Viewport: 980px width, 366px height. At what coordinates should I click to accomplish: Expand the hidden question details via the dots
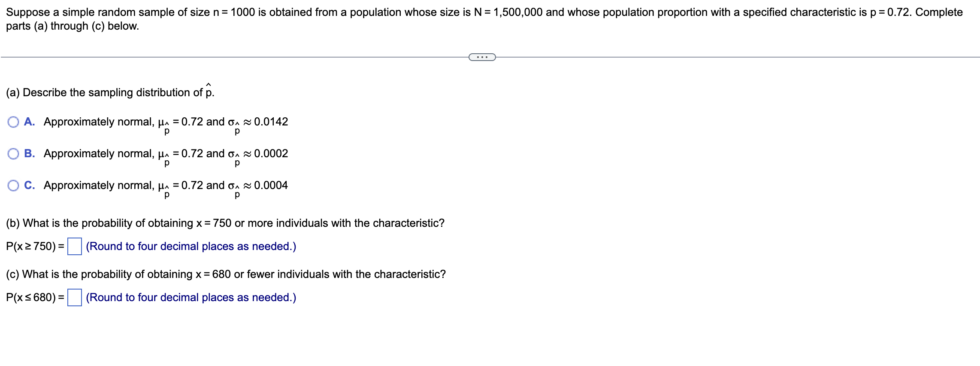click(483, 56)
